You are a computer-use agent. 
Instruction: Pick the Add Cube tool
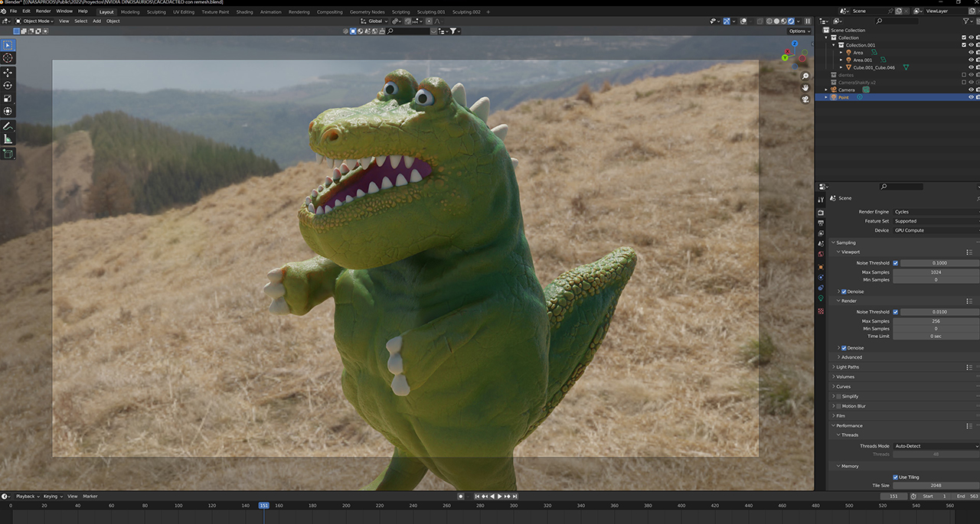(x=8, y=153)
